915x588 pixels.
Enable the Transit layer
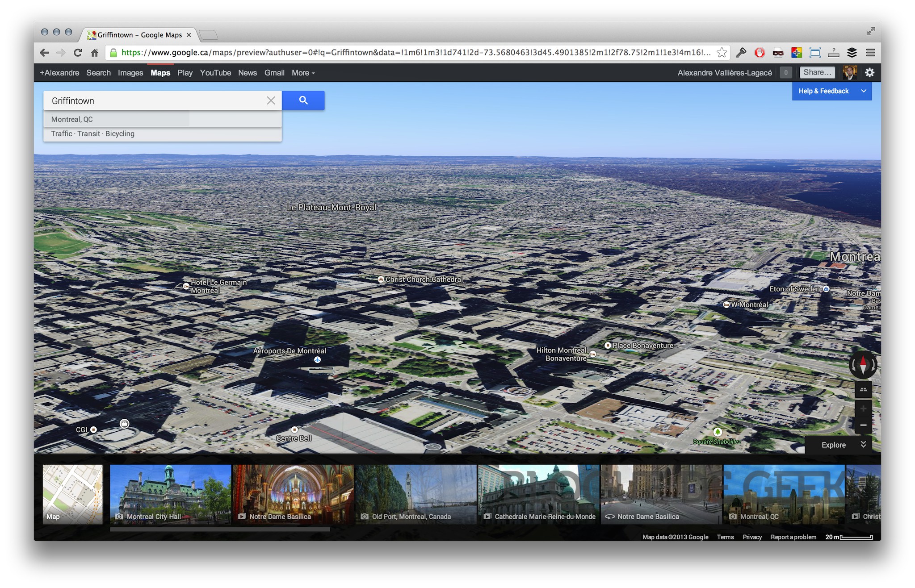[x=88, y=133]
